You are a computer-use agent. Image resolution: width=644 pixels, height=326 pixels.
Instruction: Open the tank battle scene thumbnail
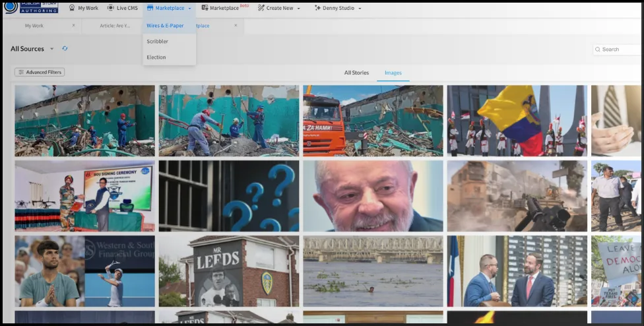coord(517,196)
